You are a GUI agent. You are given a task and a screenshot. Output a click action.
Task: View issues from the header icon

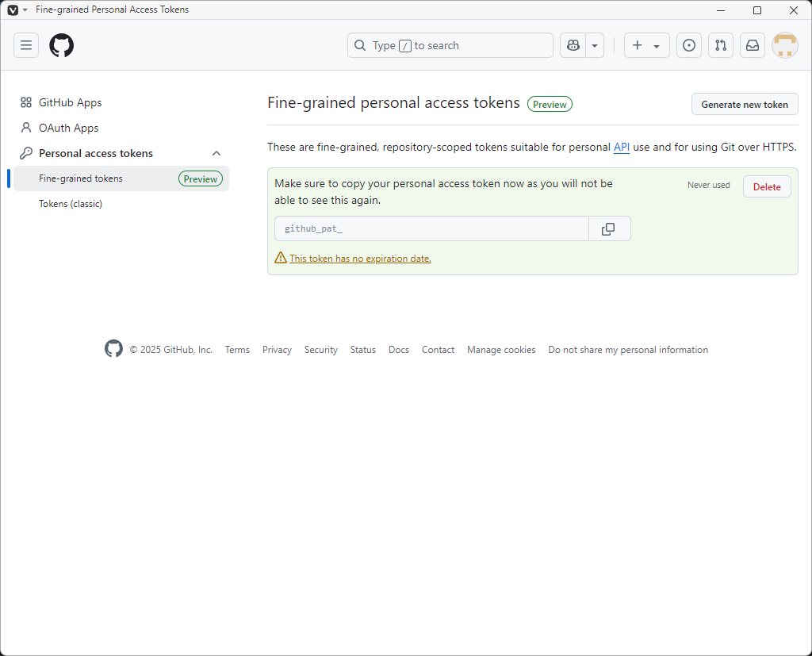[689, 45]
